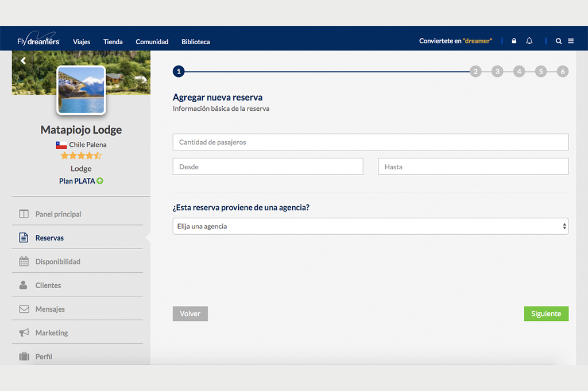Viewport: 588px width, 391px height.
Task: Open the Viajes menu
Action: point(82,42)
